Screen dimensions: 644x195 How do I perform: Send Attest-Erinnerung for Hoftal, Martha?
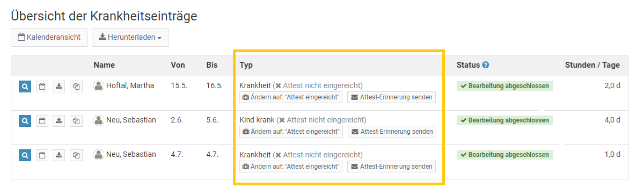(391, 97)
